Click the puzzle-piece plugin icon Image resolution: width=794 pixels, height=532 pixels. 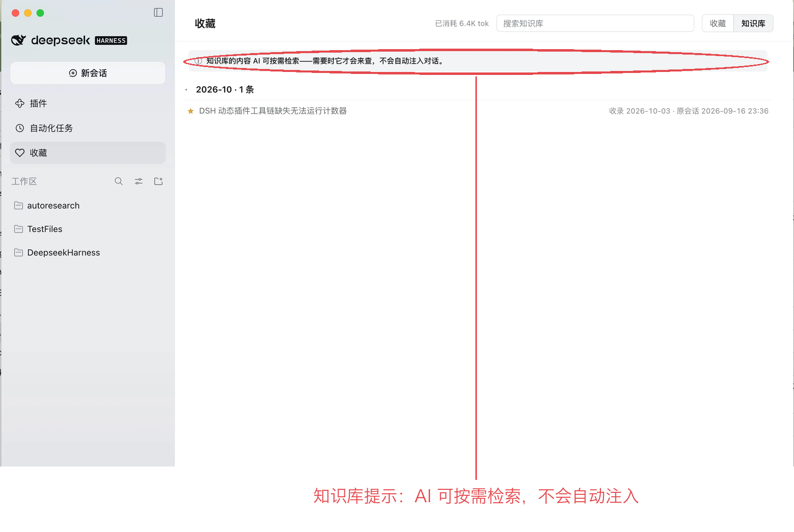(20, 103)
